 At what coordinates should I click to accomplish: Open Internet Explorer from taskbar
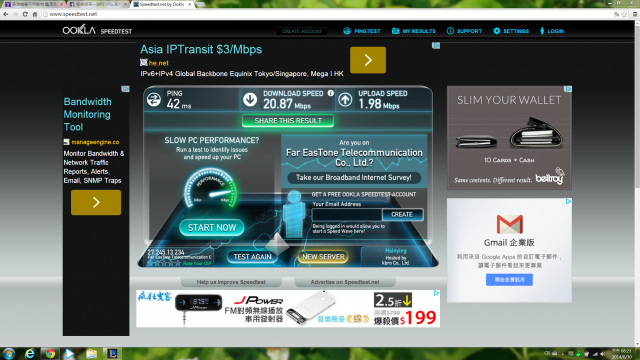point(29,353)
